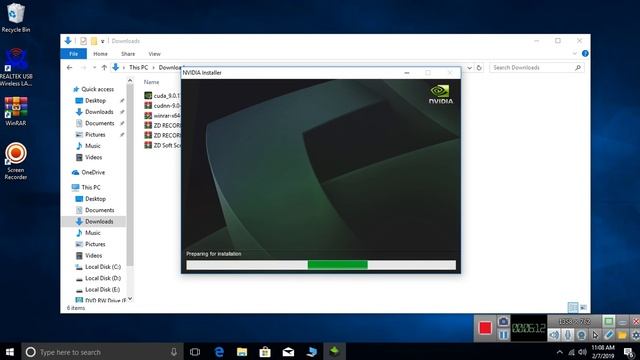Switch to the Home ribbon tab
Screen dimensions: 640x360
coord(100,54)
